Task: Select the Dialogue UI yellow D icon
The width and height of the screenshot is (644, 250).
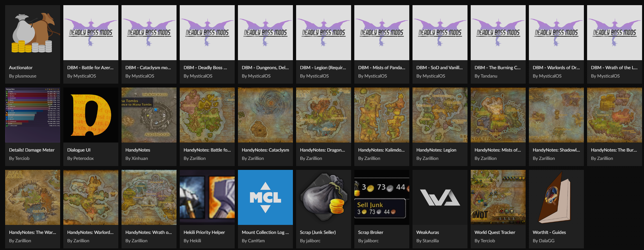Action: click(x=91, y=115)
